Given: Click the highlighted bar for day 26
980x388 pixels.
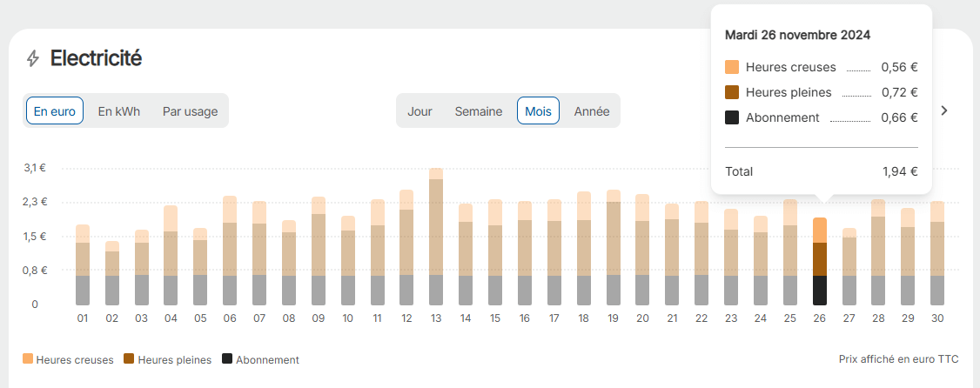Looking at the screenshot, I should (x=819, y=261).
